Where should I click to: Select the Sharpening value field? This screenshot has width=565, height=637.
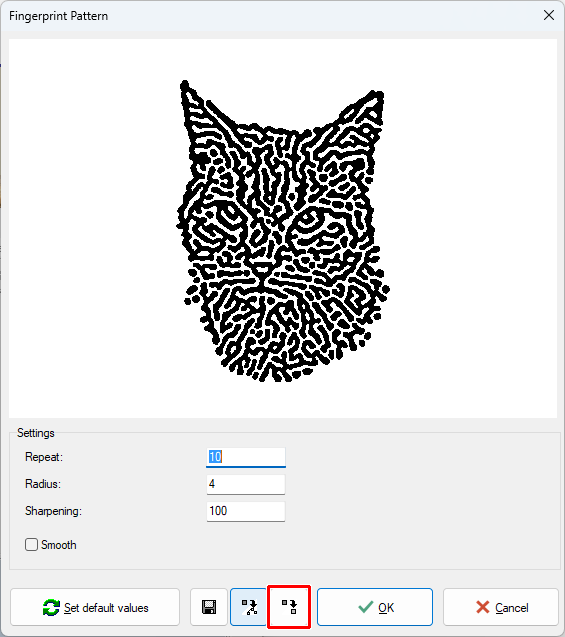click(x=246, y=511)
